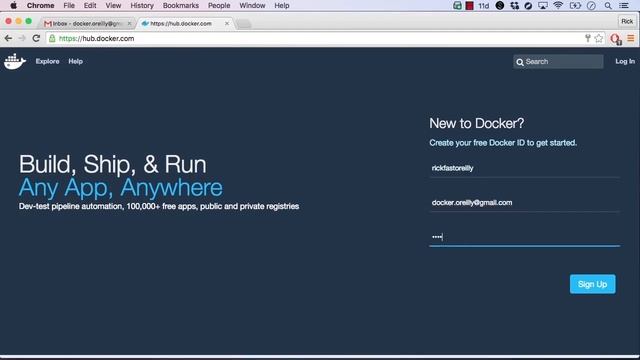Open the Window menu

coord(252,6)
